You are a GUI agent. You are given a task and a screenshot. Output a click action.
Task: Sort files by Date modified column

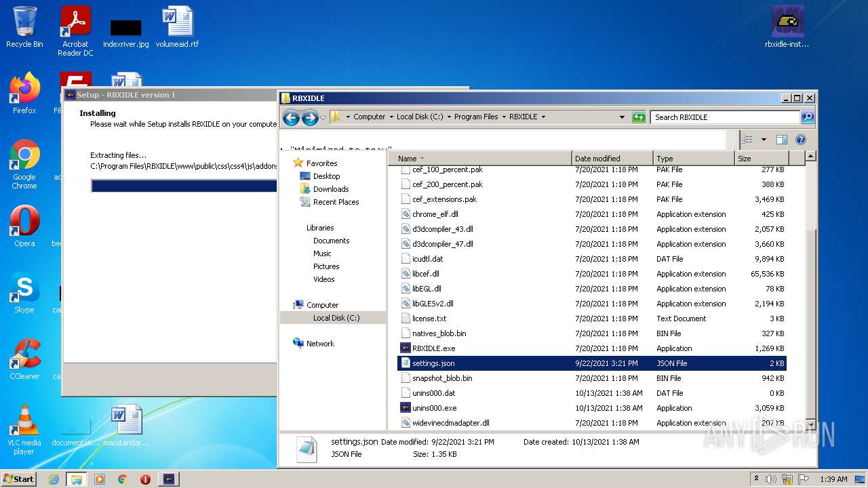pos(612,159)
